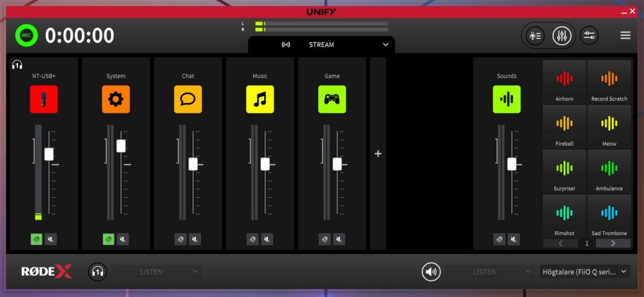Image resolution: width=644 pixels, height=297 pixels.
Task: Open the microphone list view icon
Action: [x=536, y=35]
